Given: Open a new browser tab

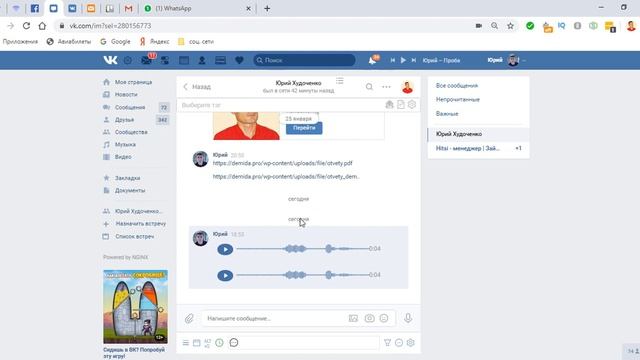Looking at the screenshot, I should pos(267,8).
